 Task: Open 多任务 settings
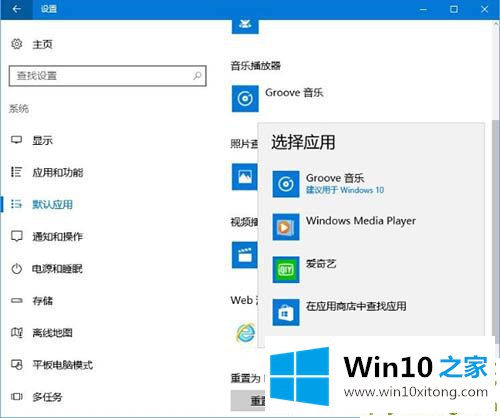click(47, 397)
